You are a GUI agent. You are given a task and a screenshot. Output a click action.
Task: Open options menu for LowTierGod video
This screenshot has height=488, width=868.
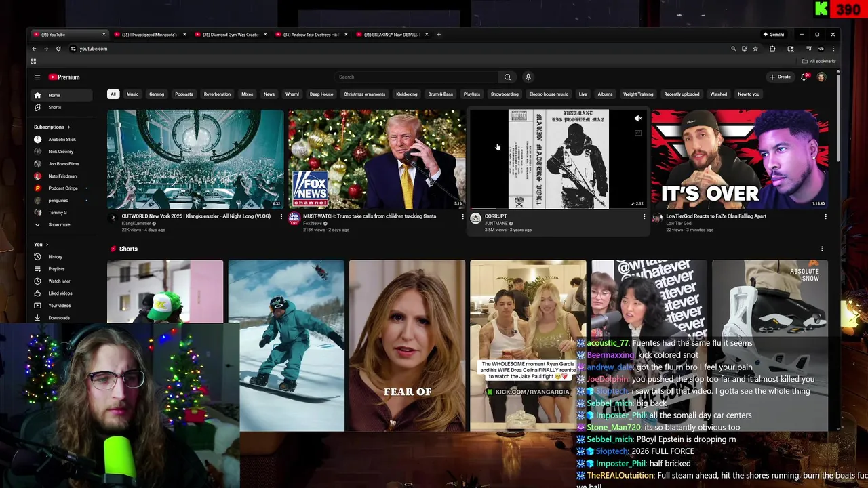(825, 217)
